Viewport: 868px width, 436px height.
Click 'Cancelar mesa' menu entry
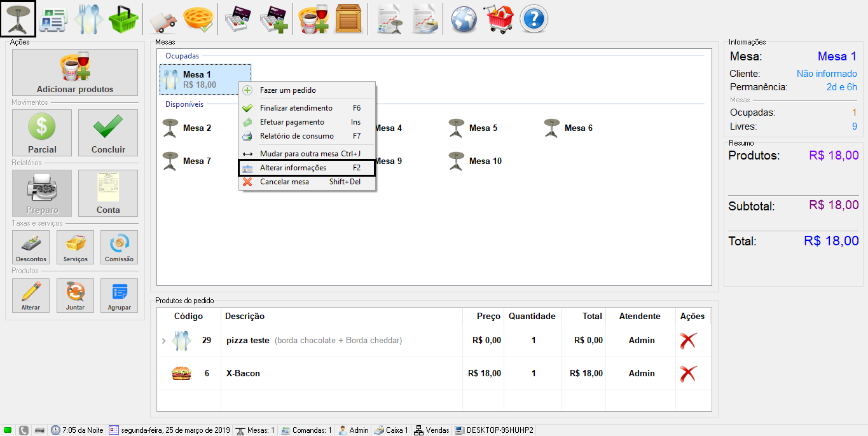point(284,182)
